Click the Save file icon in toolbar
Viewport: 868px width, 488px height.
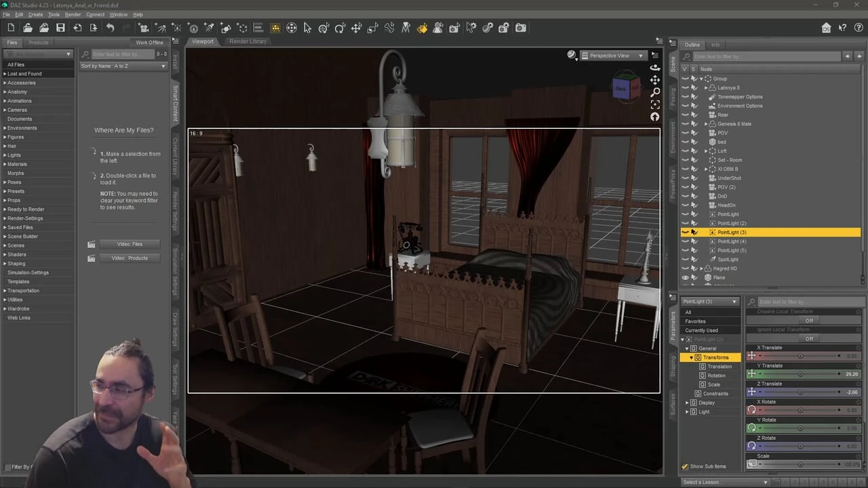coord(60,28)
